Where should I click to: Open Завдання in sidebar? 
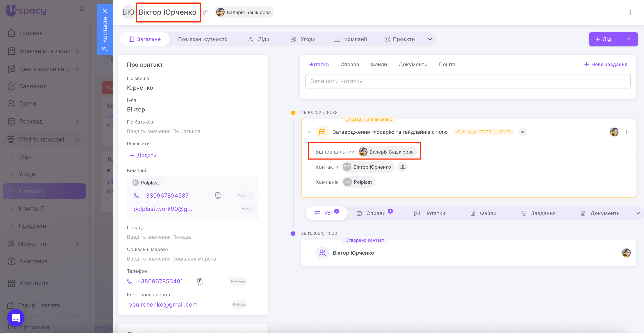(27, 86)
